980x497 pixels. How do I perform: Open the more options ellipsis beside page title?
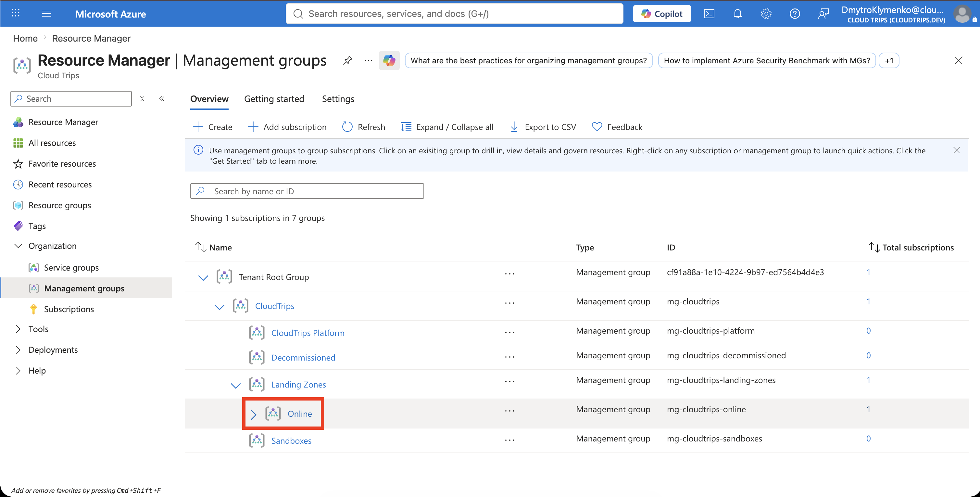tap(368, 60)
